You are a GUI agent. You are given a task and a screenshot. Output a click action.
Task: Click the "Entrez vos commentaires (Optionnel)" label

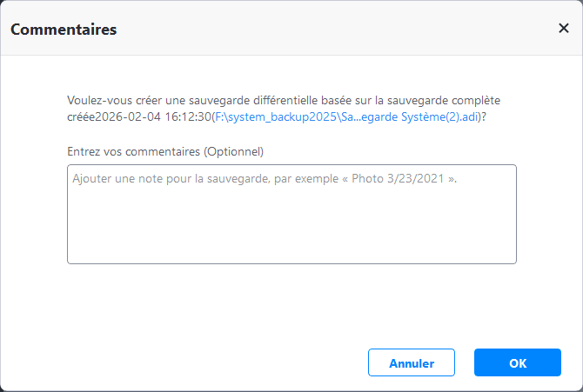click(165, 151)
